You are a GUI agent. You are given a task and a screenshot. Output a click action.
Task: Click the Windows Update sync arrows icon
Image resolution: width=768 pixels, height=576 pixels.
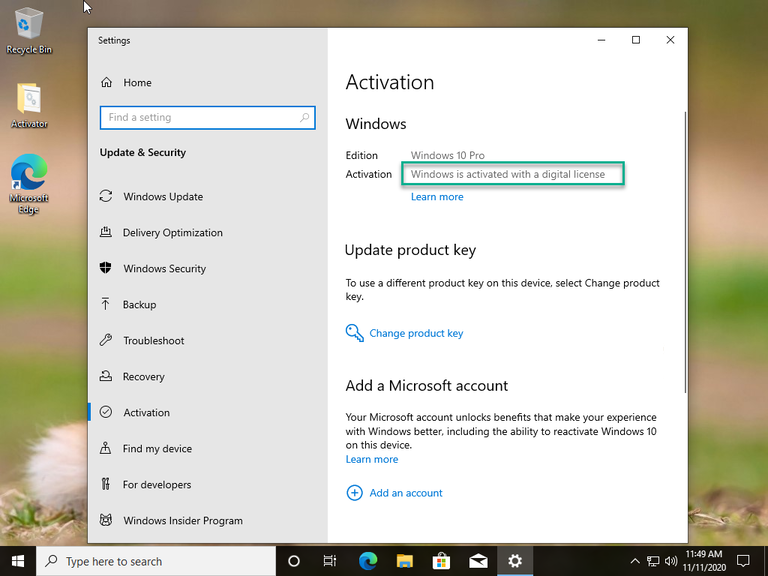tap(106, 196)
